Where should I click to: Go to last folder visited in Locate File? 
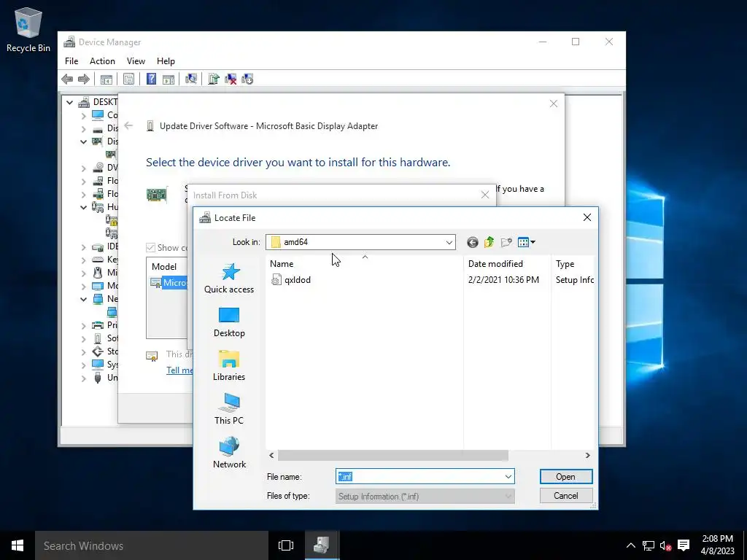(x=473, y=242)
